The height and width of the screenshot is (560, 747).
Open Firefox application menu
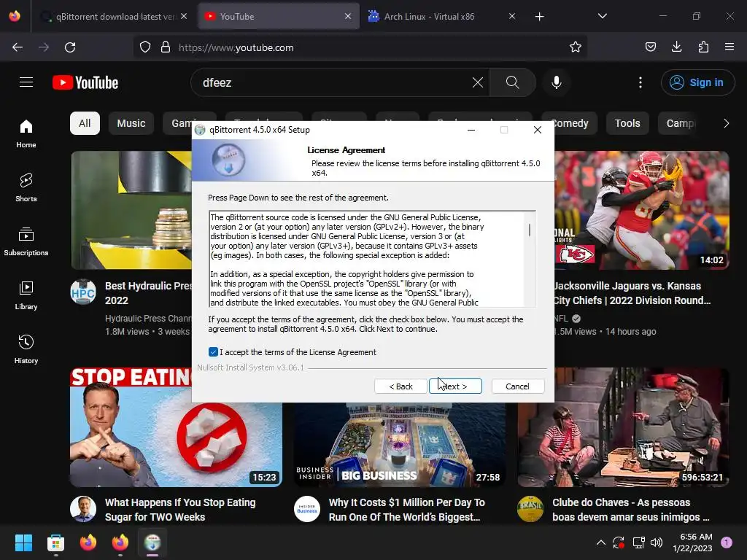729,47
